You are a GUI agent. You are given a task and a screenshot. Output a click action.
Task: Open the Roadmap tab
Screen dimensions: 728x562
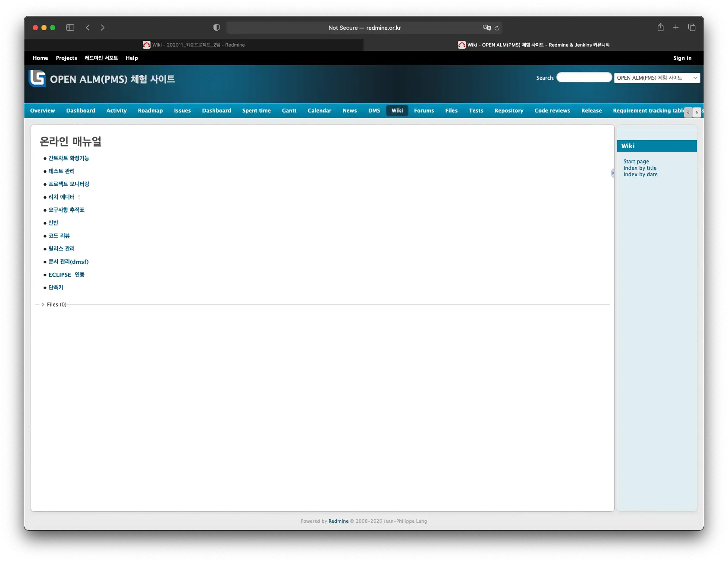click(x=151, y=111)
